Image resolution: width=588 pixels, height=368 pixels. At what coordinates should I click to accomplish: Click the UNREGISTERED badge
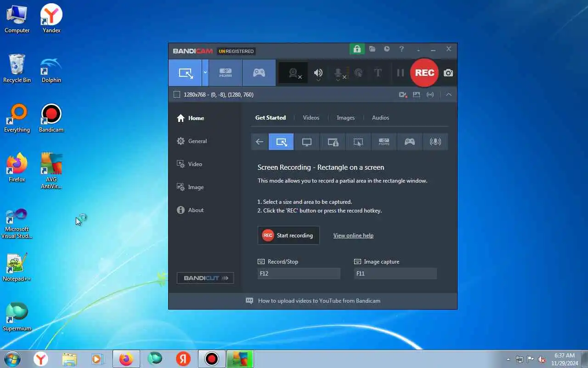pos(236,51)
